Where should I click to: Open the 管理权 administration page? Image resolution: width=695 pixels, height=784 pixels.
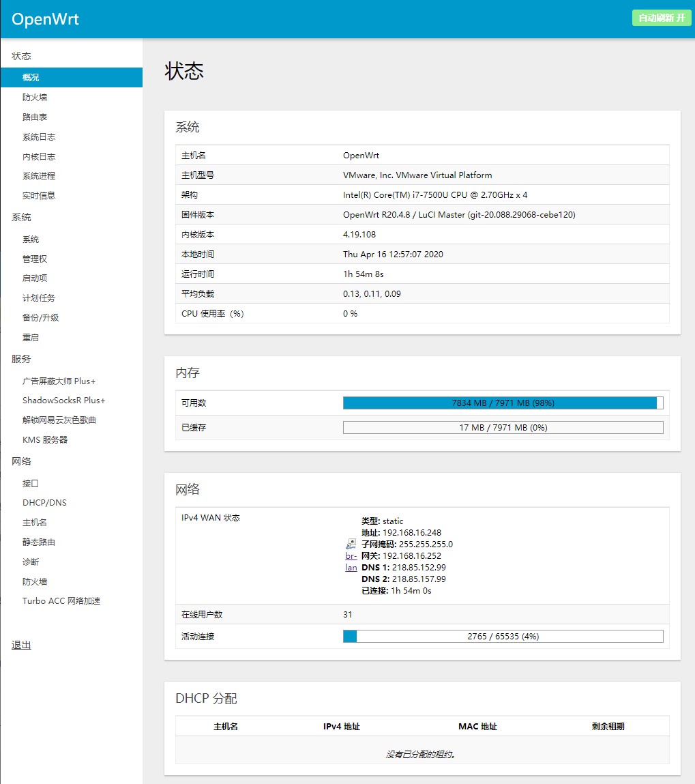[x=35, y=259]
